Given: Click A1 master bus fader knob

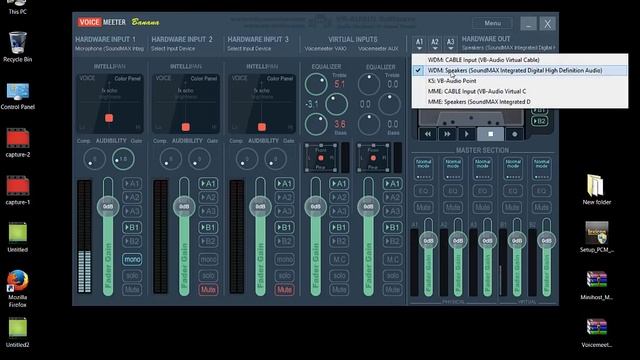Looking at the screenshot, I should pyautogui.click(x=428, y=240).
